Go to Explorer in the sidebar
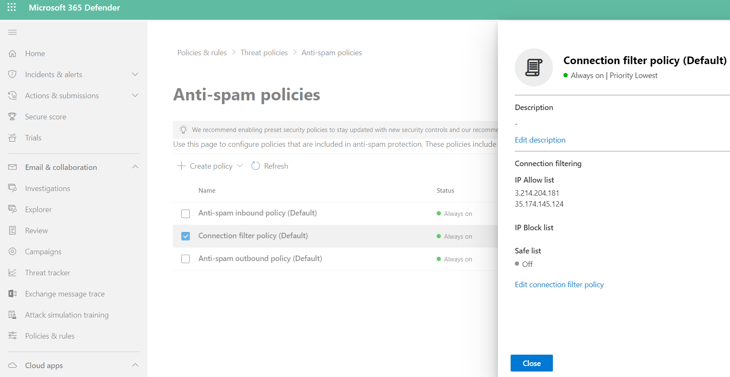 click(x=38, y=209)
